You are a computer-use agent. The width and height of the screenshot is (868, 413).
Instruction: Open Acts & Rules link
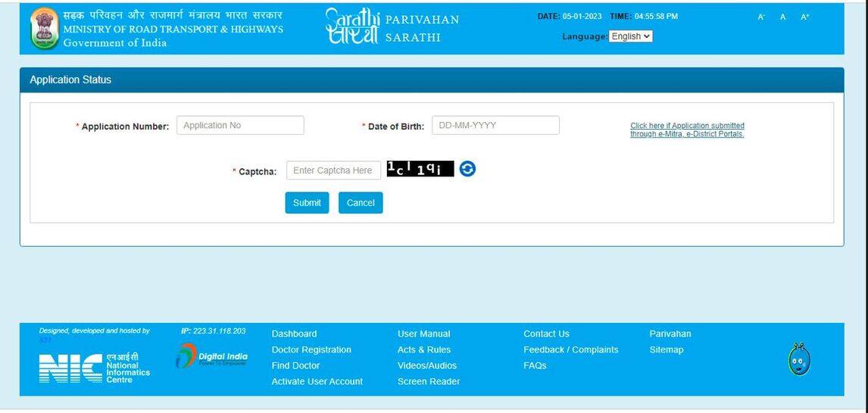[424, 350]
